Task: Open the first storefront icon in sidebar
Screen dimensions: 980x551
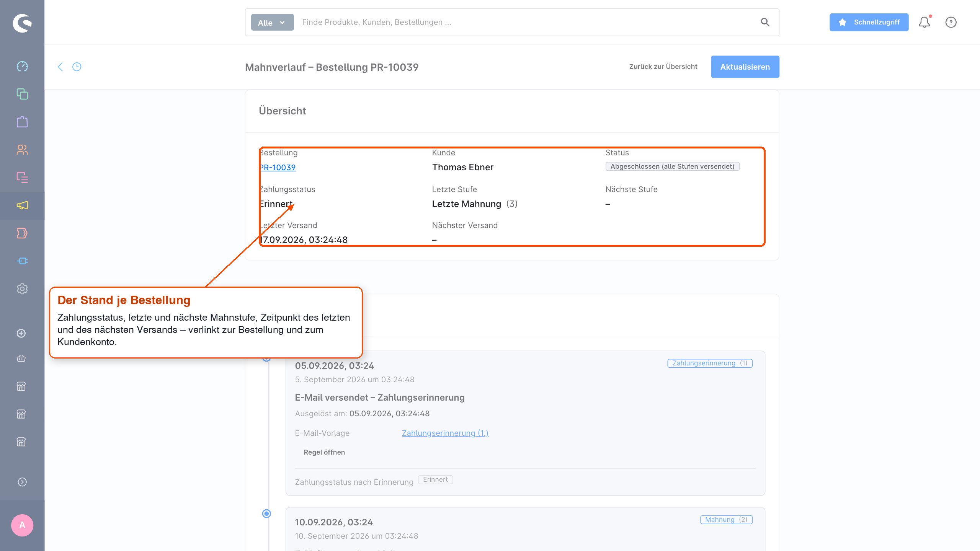Action: pyautogui.click(x=21, y=386)
